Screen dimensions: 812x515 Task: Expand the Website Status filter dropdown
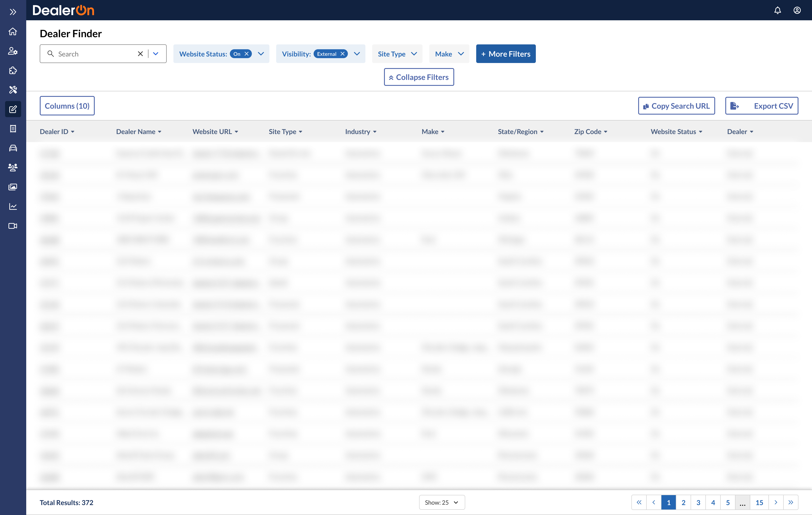tap(261, 54)
